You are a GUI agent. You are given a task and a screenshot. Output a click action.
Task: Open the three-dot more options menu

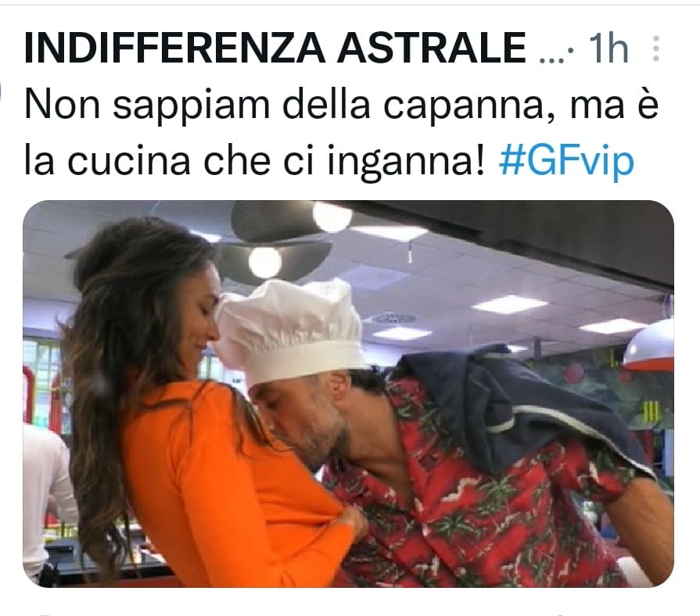[x=656, y=48]
